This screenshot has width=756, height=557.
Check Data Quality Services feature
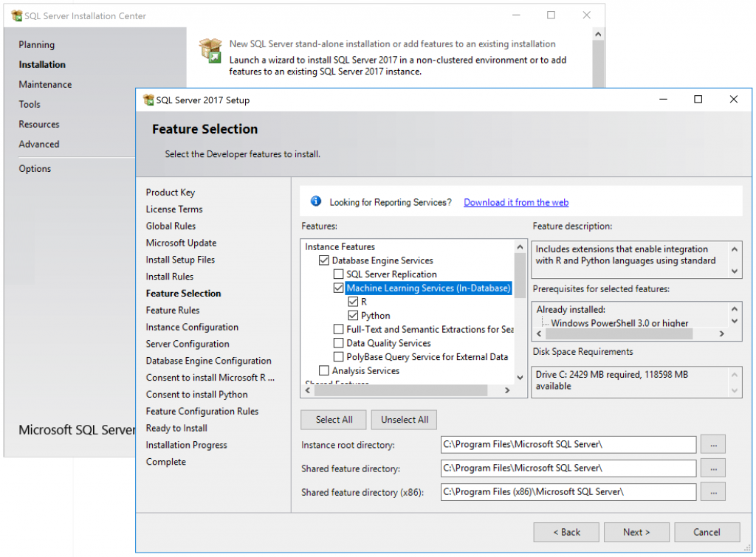click(338, 343)
